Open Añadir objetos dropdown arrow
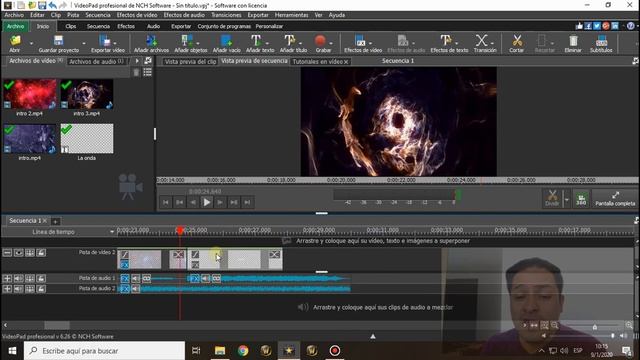This screenshot has width=640, height=360. [198, 43]
